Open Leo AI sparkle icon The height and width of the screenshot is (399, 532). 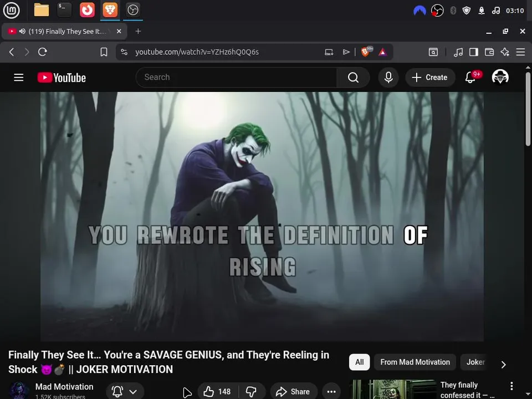click(505, 52)
